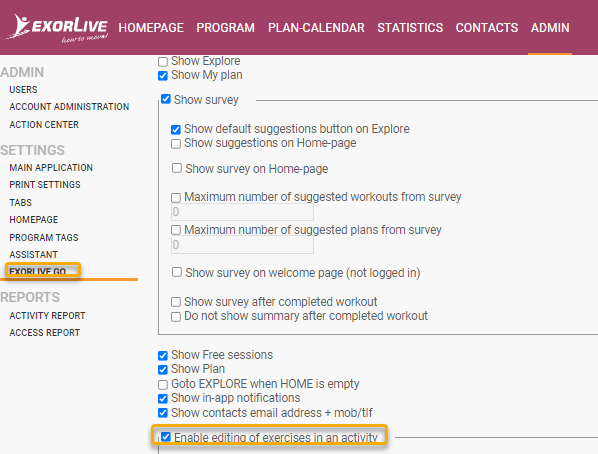Open the ACTIVITY REPORT
The height and width of the screenshot is (454, 598).
click(47, 316)
